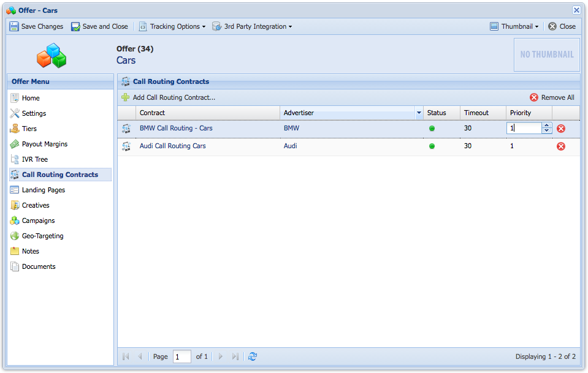Click the Documents page icon
Viewport: 588px width, 373px height.
coord(15,266)
